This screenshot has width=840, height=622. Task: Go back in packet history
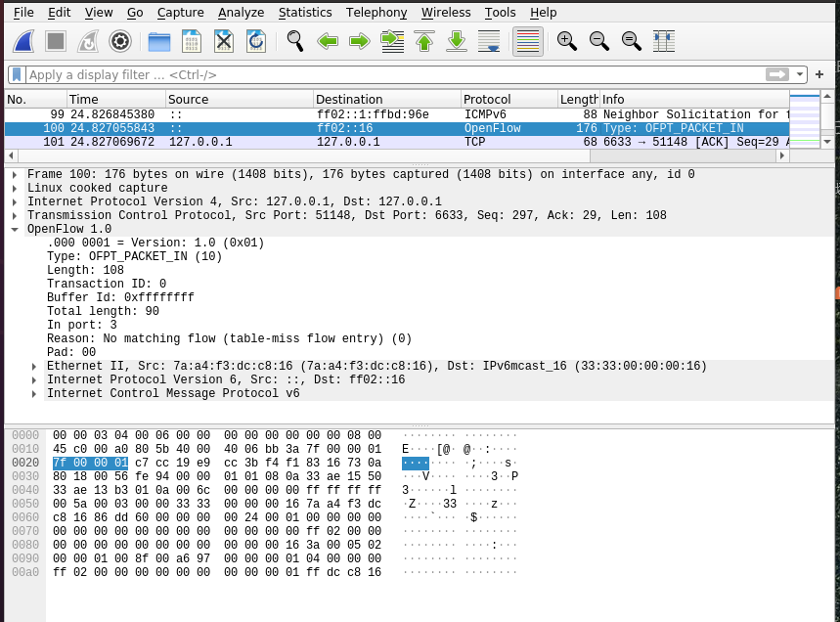coord(328,41)
